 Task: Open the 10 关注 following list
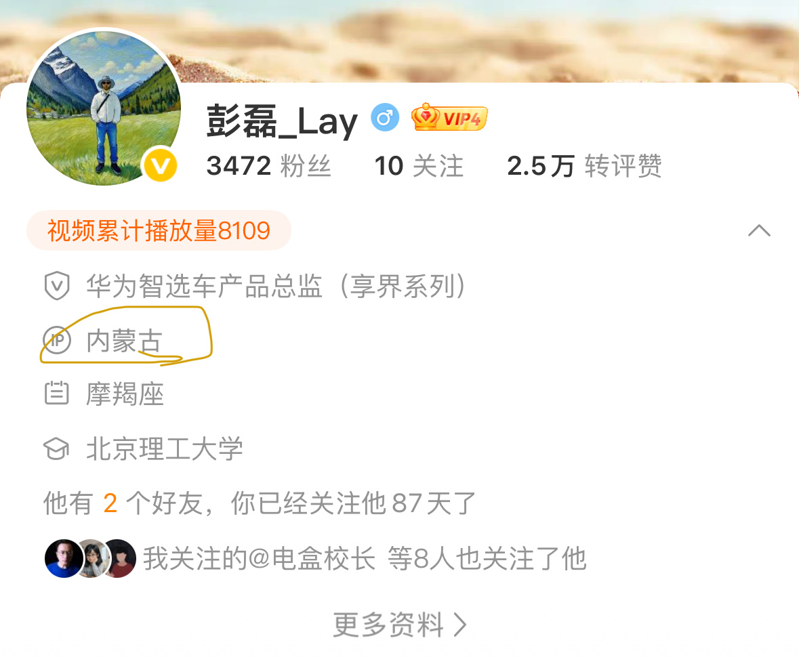click(x=419, y=166)
